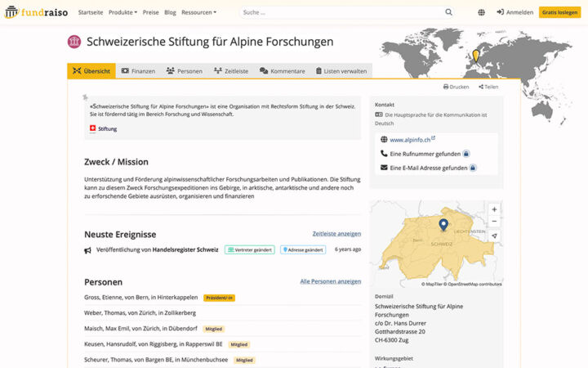This screenshot has height=368, width=588.
Task: Open the Ressourcen dropdown menu
Action: pos(198,12)
